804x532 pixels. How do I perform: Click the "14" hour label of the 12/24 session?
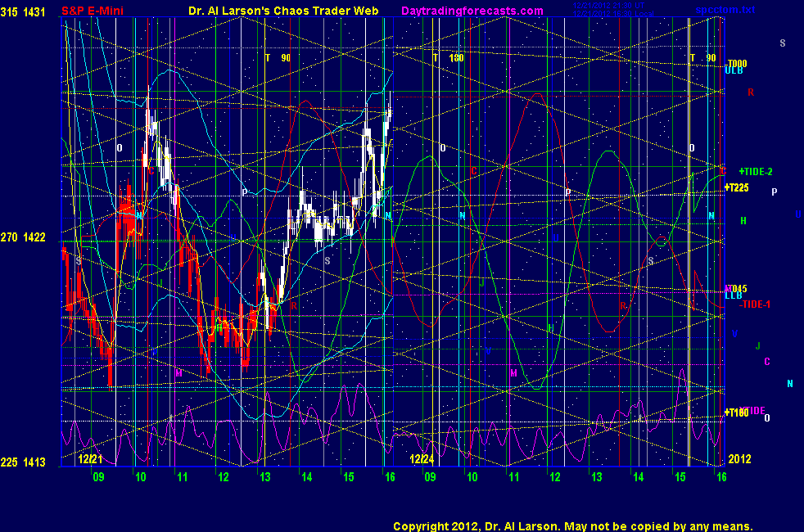(639, 477)
